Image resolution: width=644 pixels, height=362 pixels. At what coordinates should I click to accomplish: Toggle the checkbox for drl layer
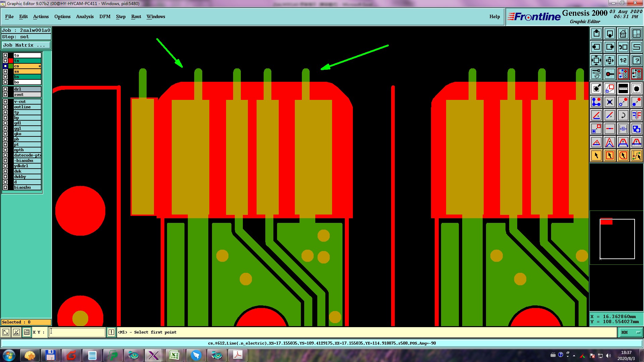click(x=5, y=89)
